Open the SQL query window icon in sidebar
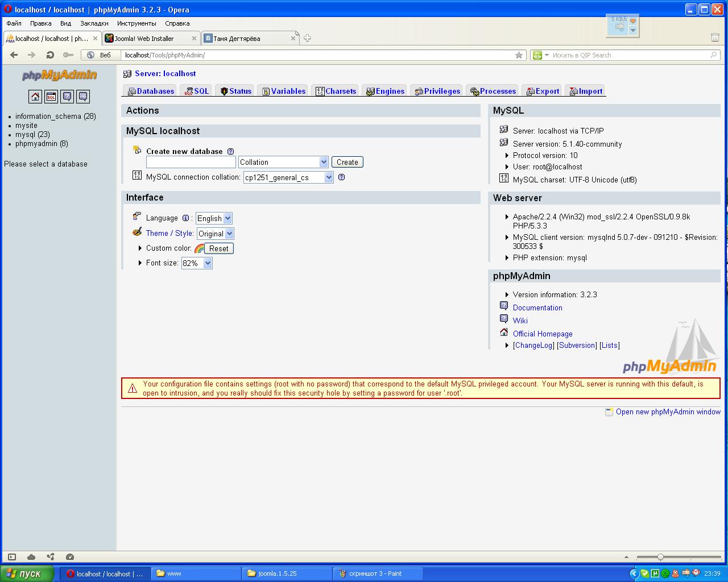The width and height of the screenshot is (728, 582). point(51,97)
